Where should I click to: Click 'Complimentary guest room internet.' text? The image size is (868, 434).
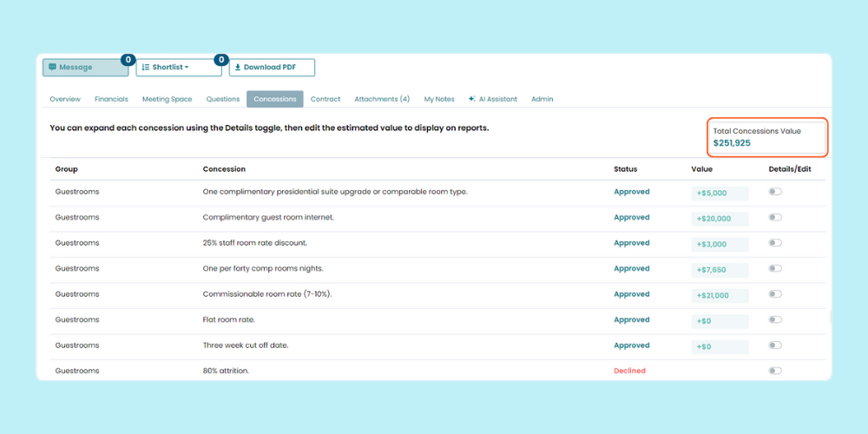[x=268, y=218]
